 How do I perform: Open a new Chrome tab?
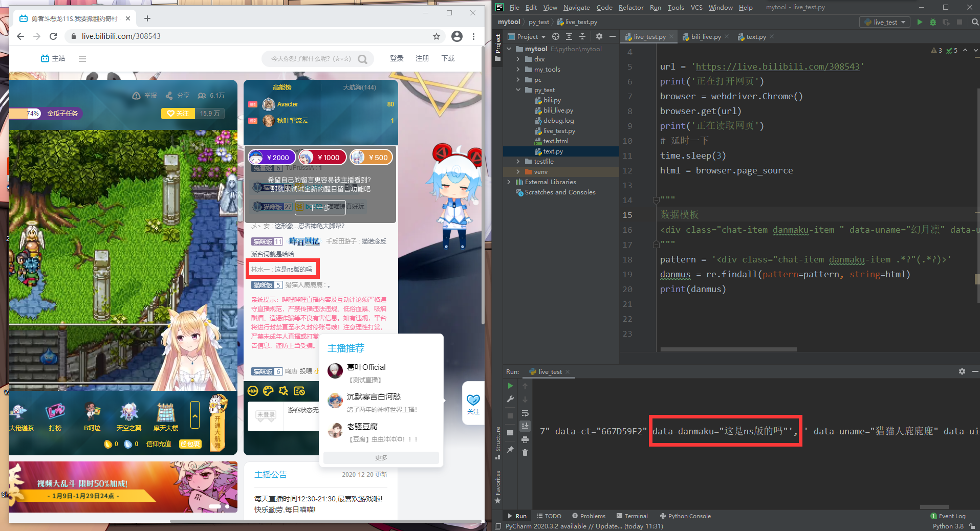147,18
